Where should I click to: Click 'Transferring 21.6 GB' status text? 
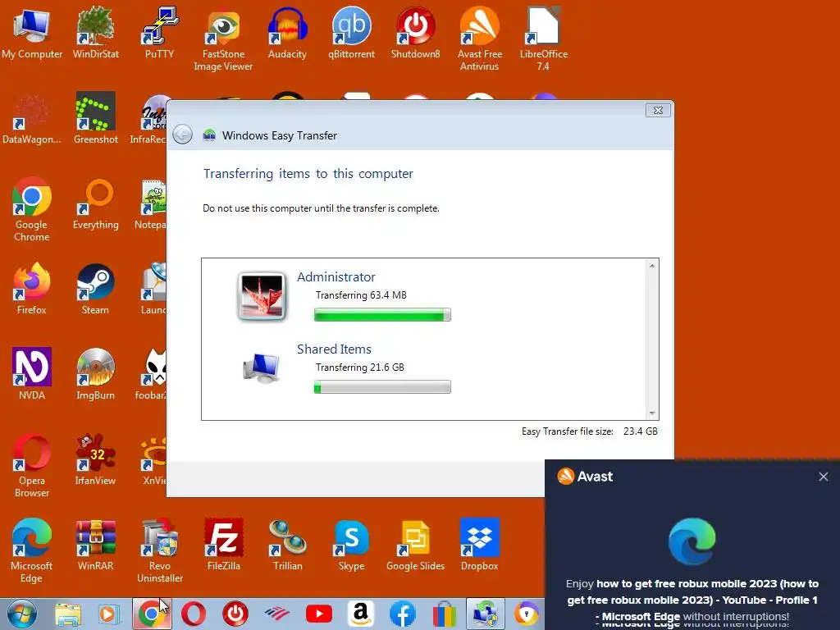pos(360,367)
